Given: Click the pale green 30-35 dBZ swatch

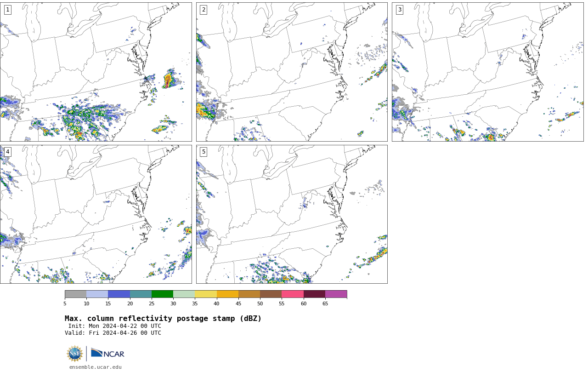Looking at the screenshot, I should click(184, 294).
